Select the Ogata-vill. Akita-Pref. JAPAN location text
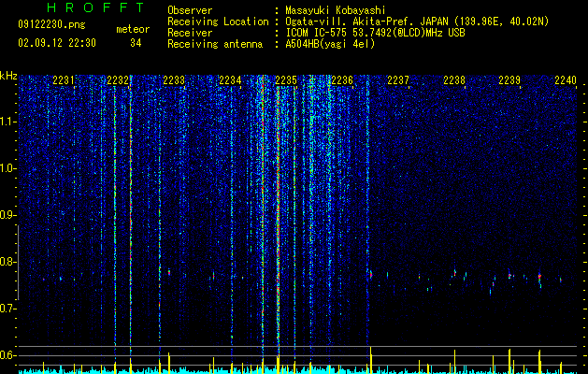The width and height of the screenshot is (588, 374). (417, 22)
